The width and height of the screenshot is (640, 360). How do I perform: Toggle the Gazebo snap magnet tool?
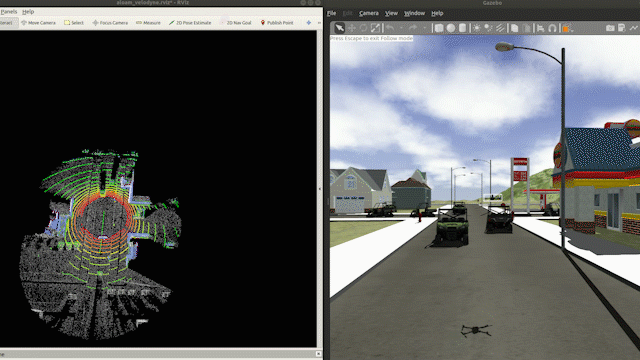(x=552, y=28)
